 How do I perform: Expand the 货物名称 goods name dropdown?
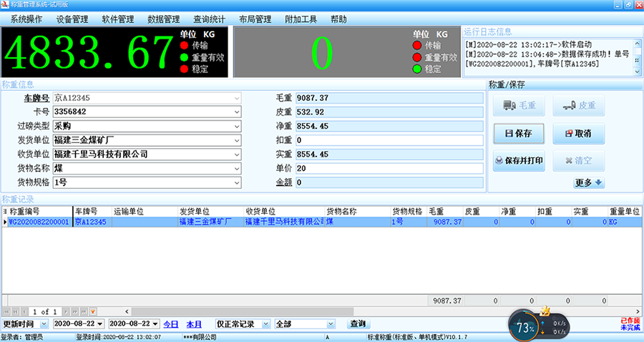pyautogui.click(x=237, y=168)
